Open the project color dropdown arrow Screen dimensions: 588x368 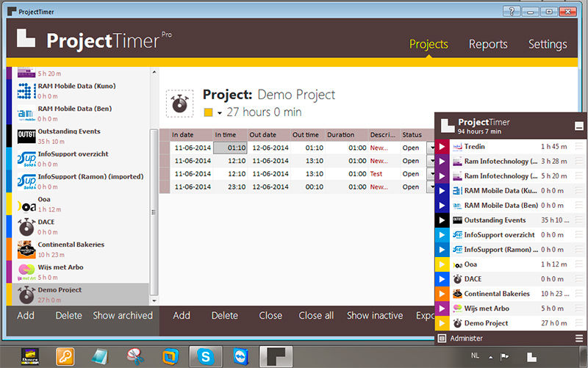[219, 113]
